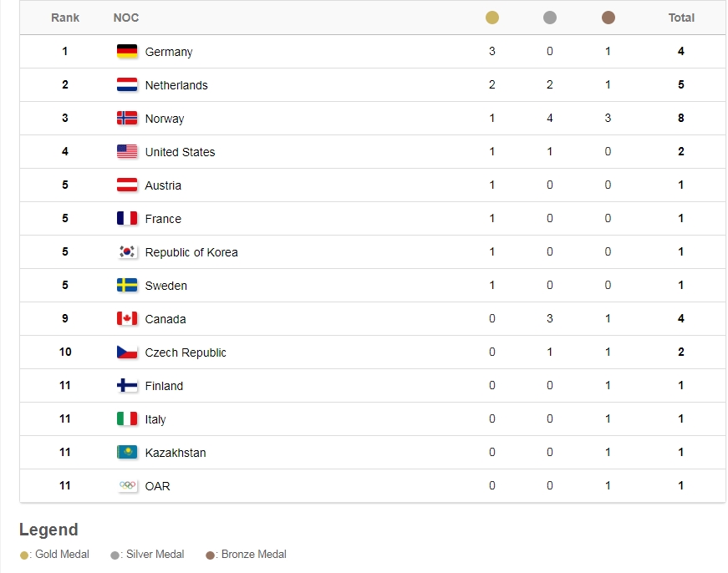The image size is (728, 573).
Task: Click the Total column header
Action: 681,18
